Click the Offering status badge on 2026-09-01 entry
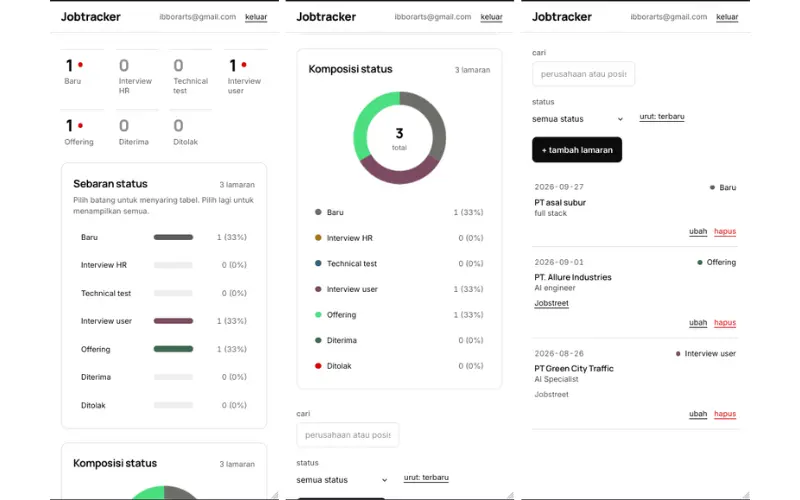Image resolution: width=800 pixels, height=500 pixels. point(717,262)
